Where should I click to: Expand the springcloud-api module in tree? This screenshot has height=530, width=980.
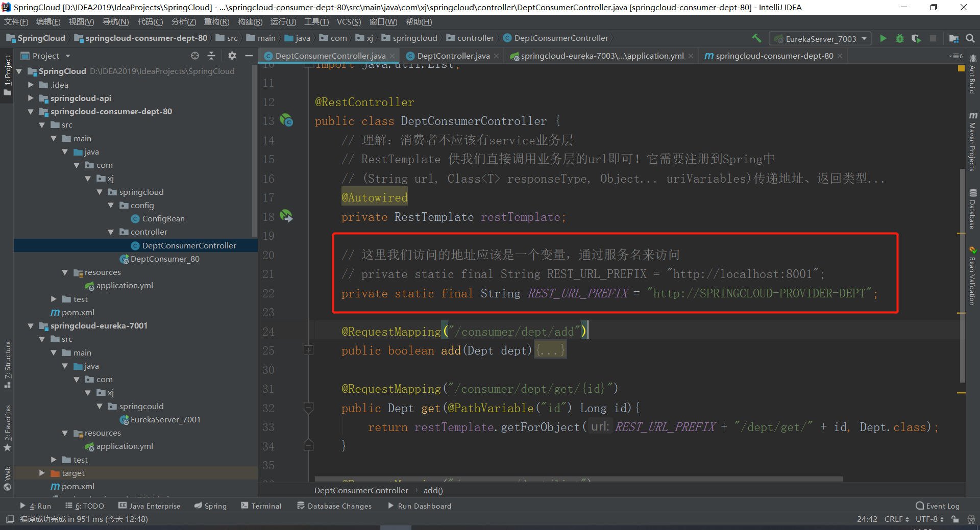point(31,98)
